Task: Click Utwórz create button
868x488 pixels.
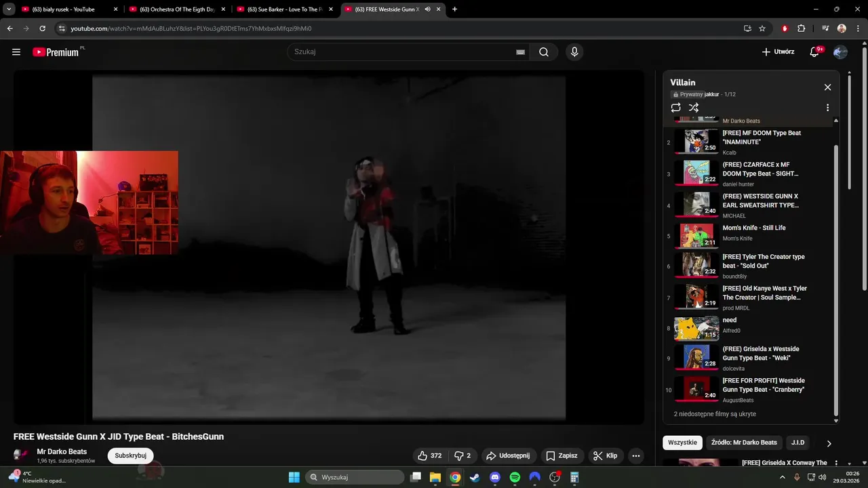Action: point(778,52)
